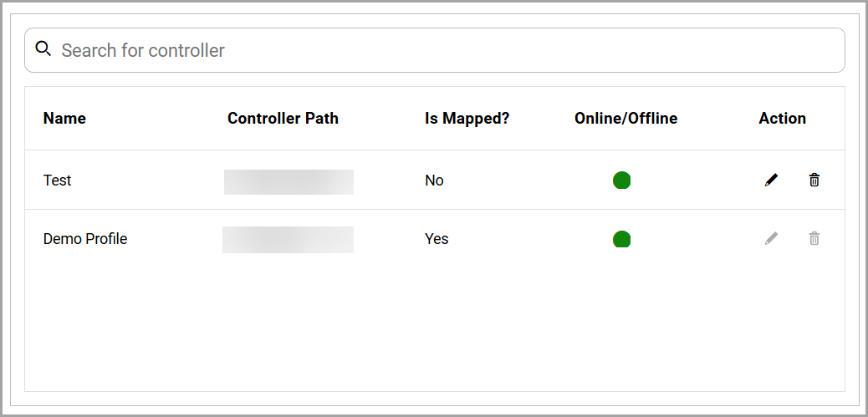The image size is (868, 417).
Task: Click the No mapped value in Test row
Action: 434,181
